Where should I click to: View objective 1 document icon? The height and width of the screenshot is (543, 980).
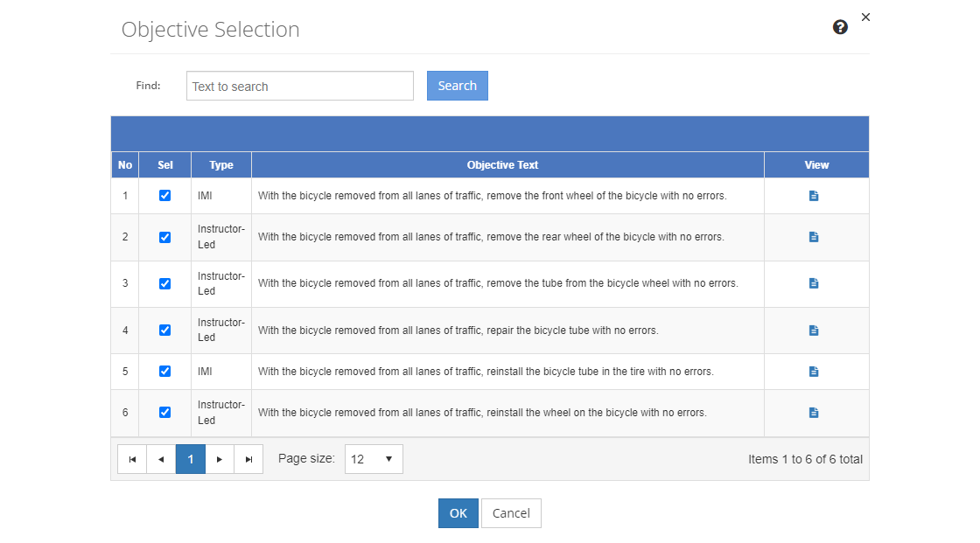coord(813,196)
